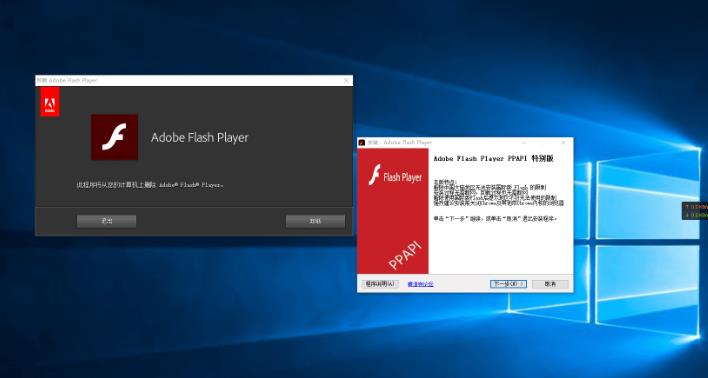Minimize the PPAPI installer window
This screenshot has height=378, width=708.
click(x=523, y=143)
